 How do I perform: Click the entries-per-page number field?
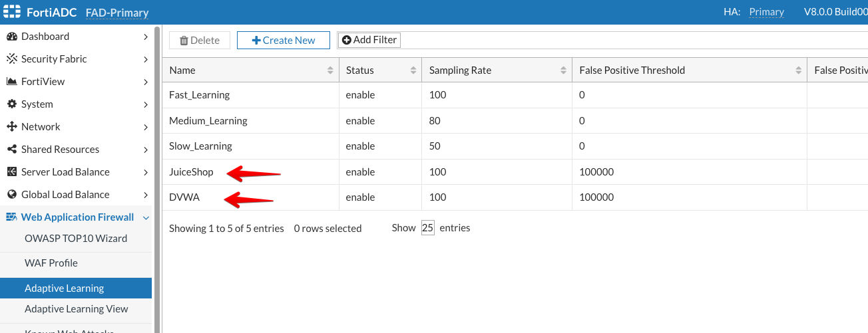point(427,228)
